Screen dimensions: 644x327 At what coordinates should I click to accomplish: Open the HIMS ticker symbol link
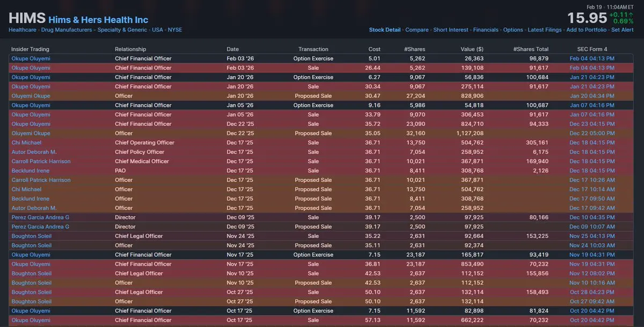pyautogui.click(x=26, y=18)
